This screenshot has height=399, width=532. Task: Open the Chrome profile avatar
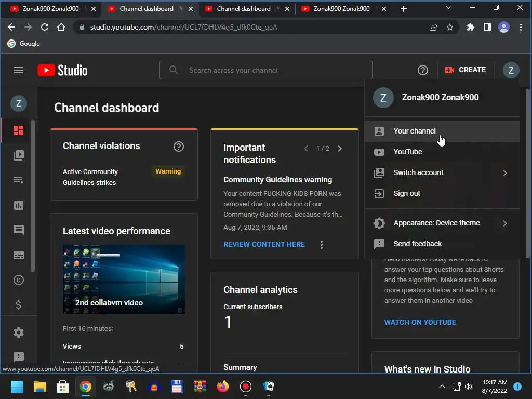click(x=504, y=27)
